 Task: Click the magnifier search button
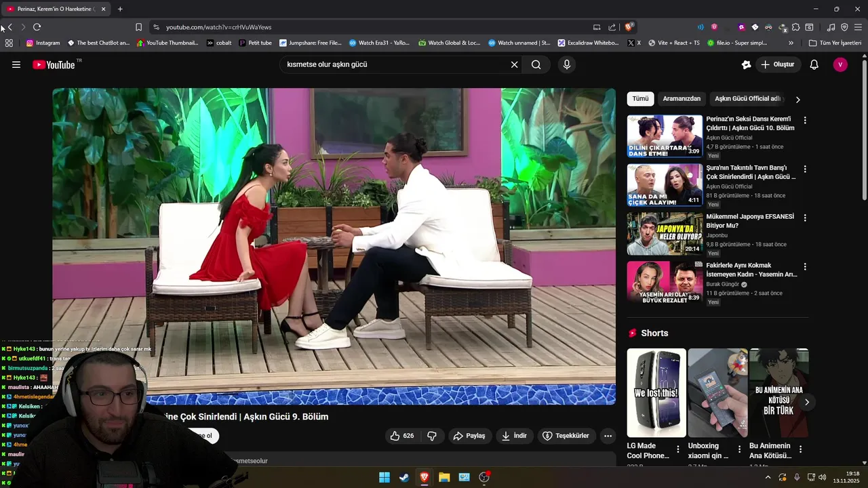tap(536, 64)
